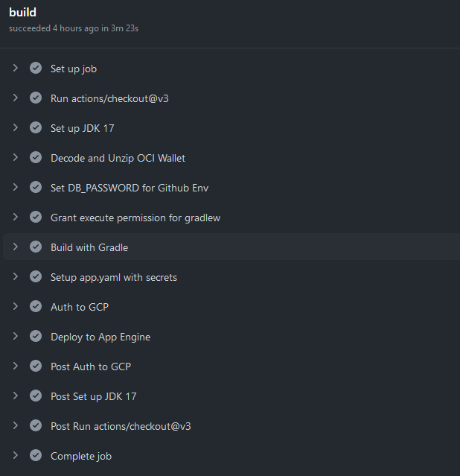The width and height of the screenshot is (460, 476).
Task: Click success icon beside Decode and Unzip OCI Wallet
Action: pos(36,157)
